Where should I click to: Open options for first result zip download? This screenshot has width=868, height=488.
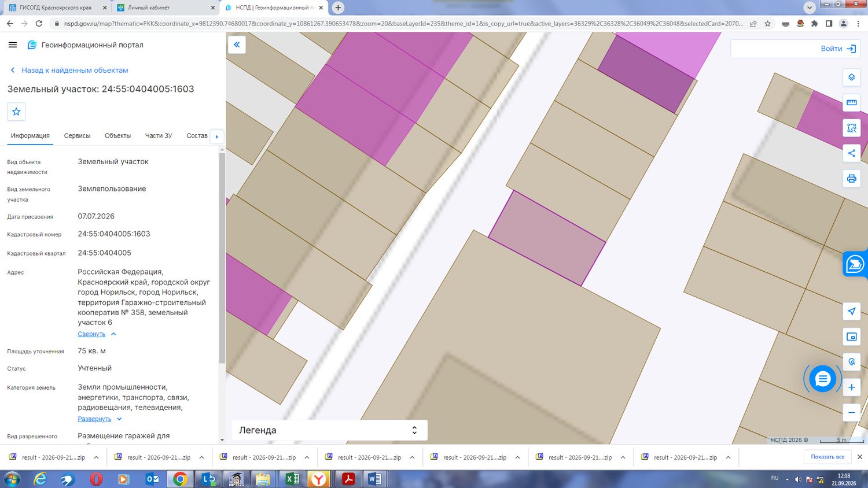[96, 457]
